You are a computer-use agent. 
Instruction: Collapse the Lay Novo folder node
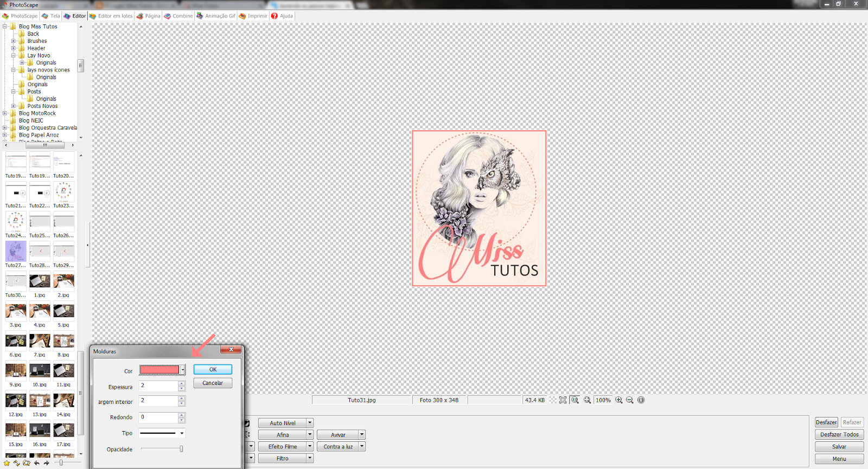14,55
